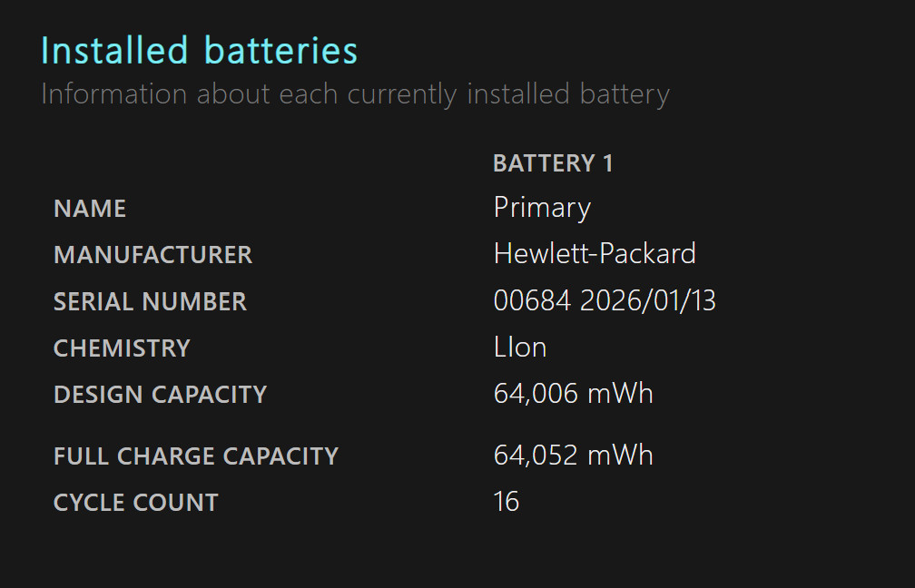Image resolution: width=915 pixels, height=588 pixels.
Task: Select the Primary battery name value
Action: tap(542, 209)
